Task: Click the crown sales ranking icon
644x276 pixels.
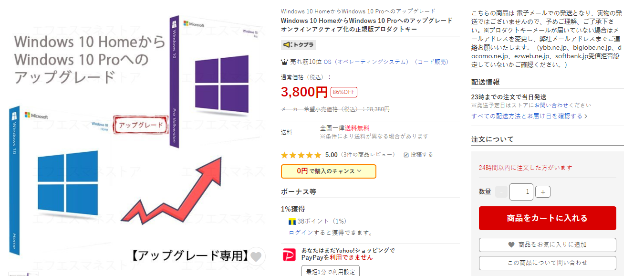Action: [x=285, y=62]
